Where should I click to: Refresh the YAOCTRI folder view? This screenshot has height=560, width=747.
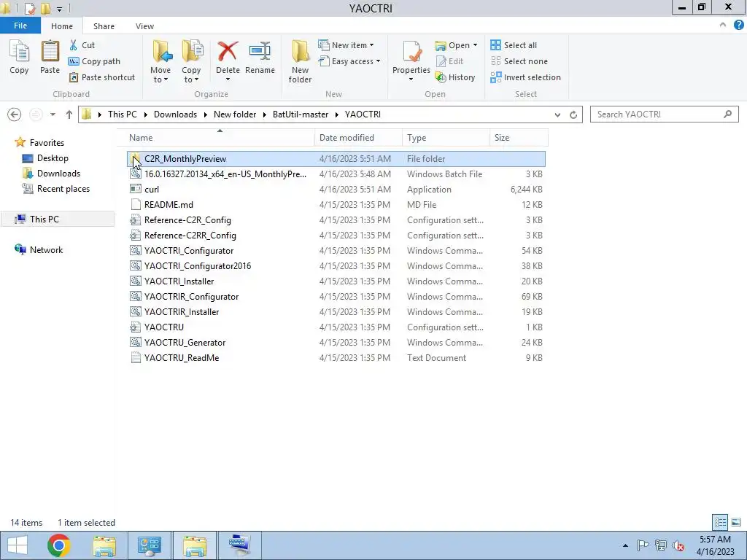[573, 114]
